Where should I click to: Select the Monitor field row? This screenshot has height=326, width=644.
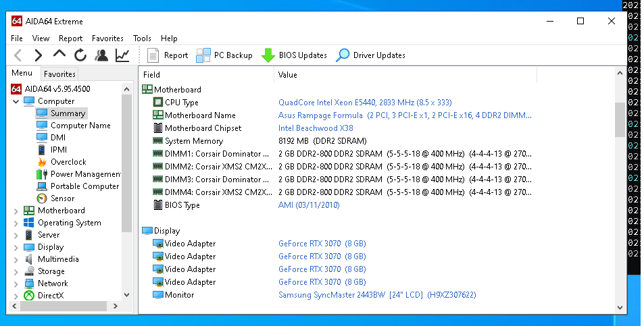(337, 295)
